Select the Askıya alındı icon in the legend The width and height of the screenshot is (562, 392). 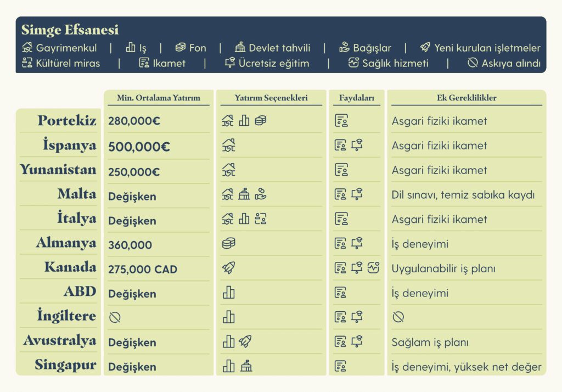(x=473, y=63)
